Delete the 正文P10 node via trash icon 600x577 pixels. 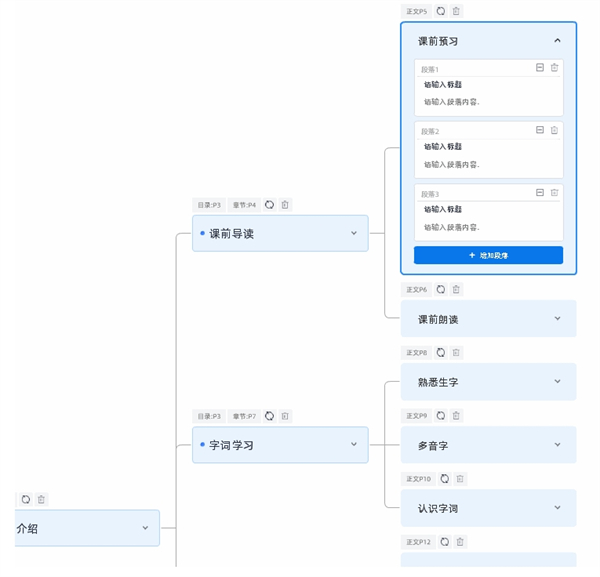point(460,479)
